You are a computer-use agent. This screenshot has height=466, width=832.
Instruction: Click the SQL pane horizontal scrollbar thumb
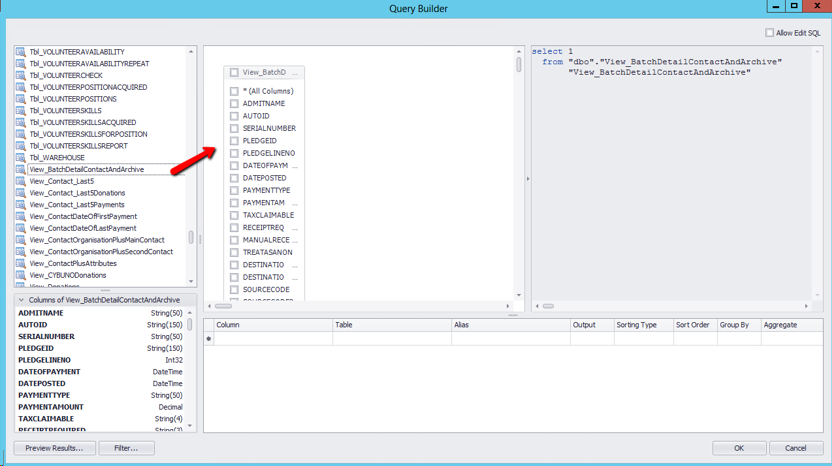point(549,306)
